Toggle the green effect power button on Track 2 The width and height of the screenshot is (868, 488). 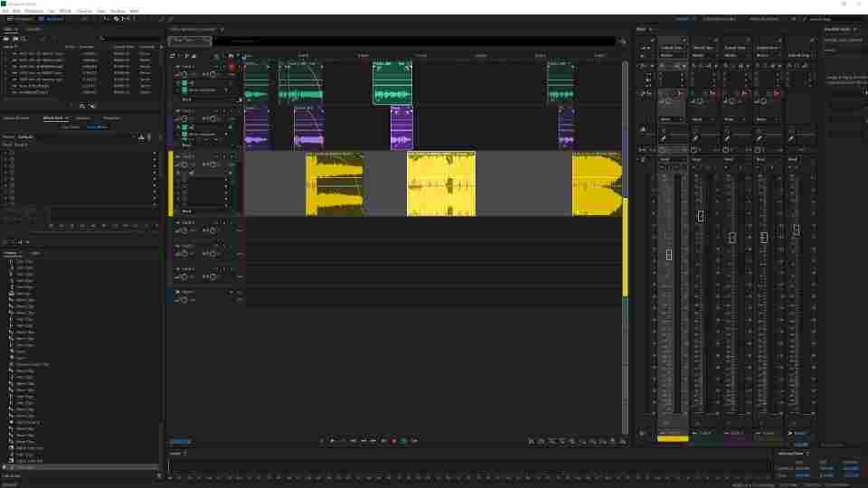(184, 127)
